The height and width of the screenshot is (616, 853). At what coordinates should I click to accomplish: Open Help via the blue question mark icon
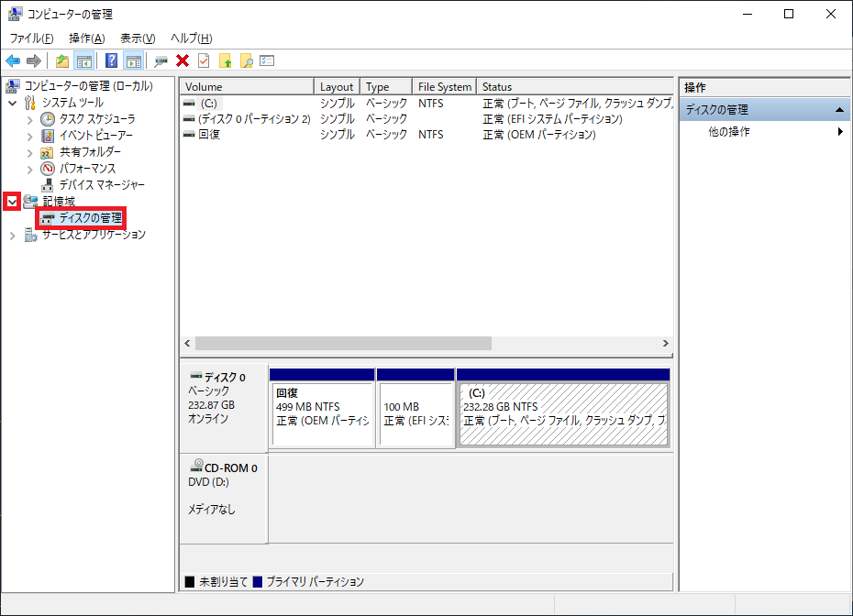point(112,60)
